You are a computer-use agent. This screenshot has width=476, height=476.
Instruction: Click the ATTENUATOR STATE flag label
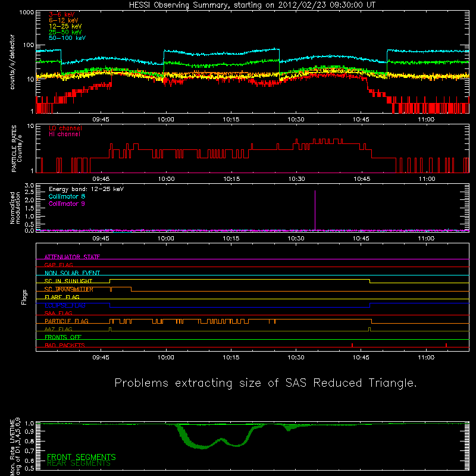[x=72, y=257]
